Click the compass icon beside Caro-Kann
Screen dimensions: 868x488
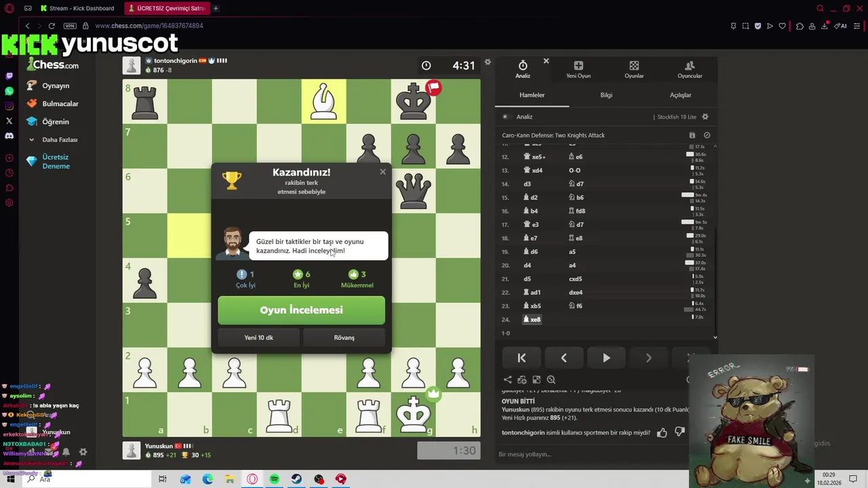pos(707,136)
